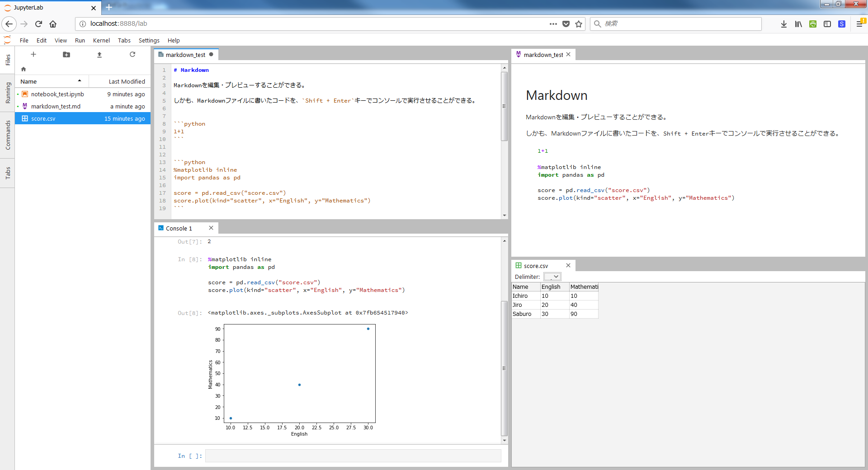Click the browser Forward button

(x=24, y=24)
